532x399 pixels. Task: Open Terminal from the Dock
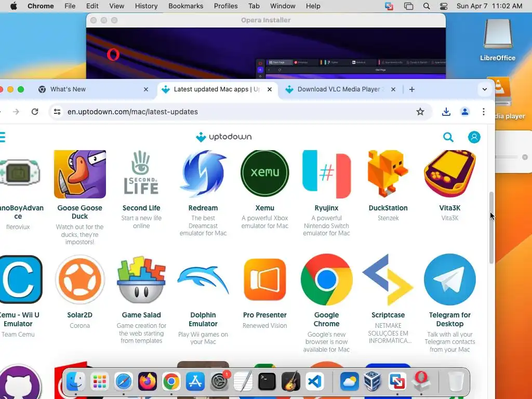tap(267, 381)
